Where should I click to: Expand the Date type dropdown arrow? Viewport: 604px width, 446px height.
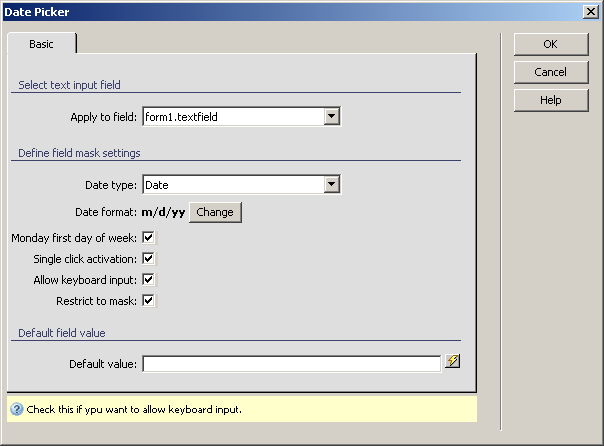332,184
